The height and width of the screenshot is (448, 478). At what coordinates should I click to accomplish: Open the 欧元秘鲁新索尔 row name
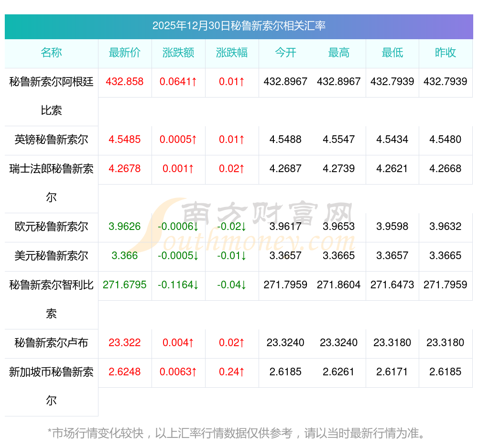(51, 227)
